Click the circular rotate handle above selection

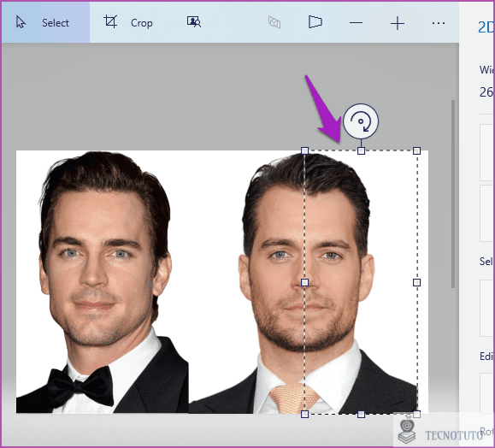[x=361, y=121]
